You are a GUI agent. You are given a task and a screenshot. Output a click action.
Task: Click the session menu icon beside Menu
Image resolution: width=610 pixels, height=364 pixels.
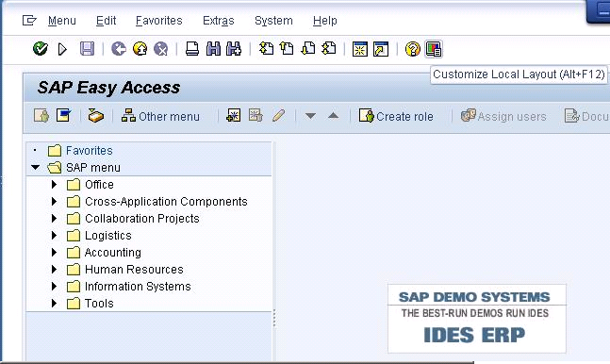29,20
